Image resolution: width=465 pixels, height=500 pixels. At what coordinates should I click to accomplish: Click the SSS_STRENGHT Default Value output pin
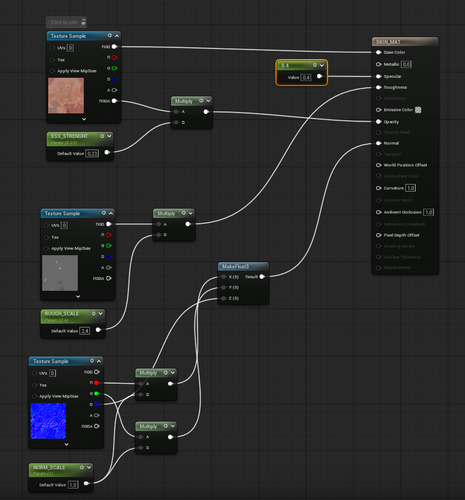pos(107,152)
